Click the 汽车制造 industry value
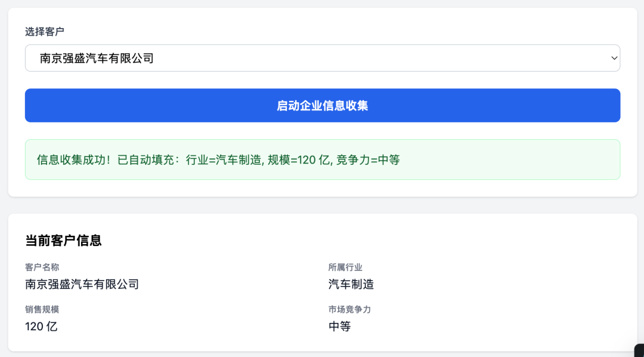 pos(351,284)
